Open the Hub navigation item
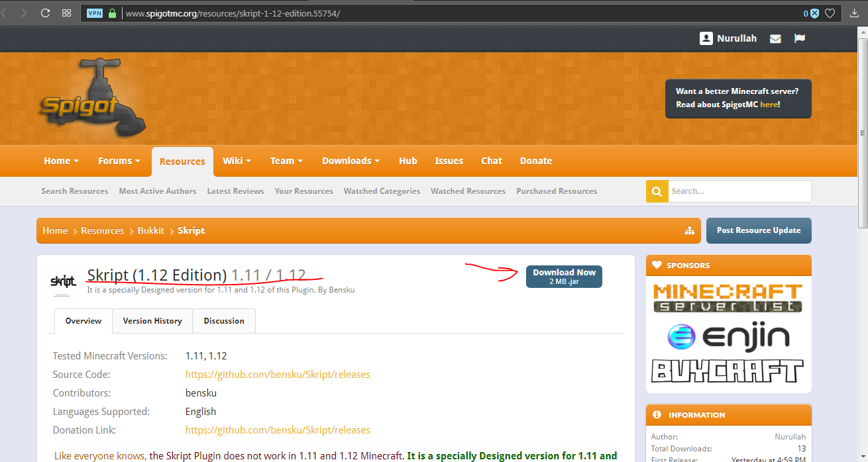 click(x=408, y=161)
